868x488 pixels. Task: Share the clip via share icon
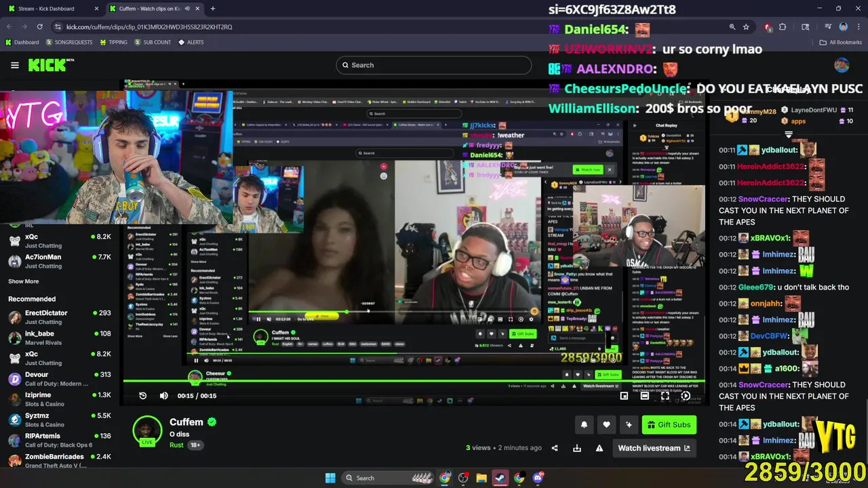(555, 448)
